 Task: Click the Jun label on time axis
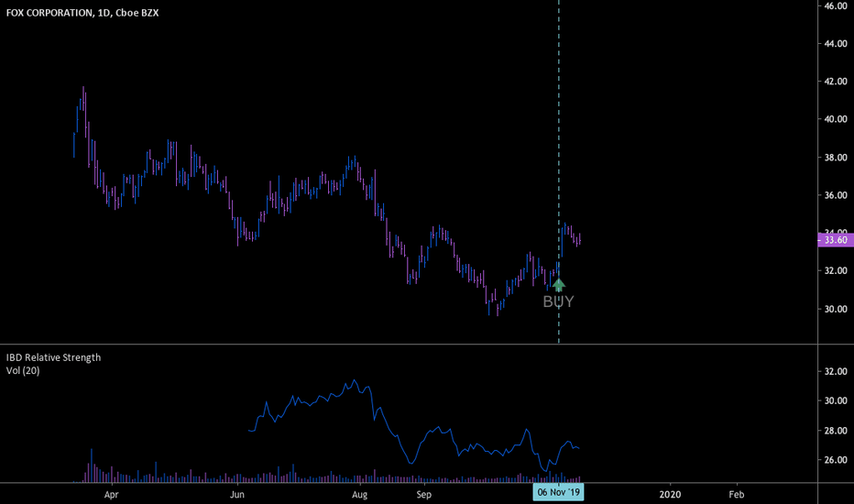pyautogui.click(x=237, y=495)
